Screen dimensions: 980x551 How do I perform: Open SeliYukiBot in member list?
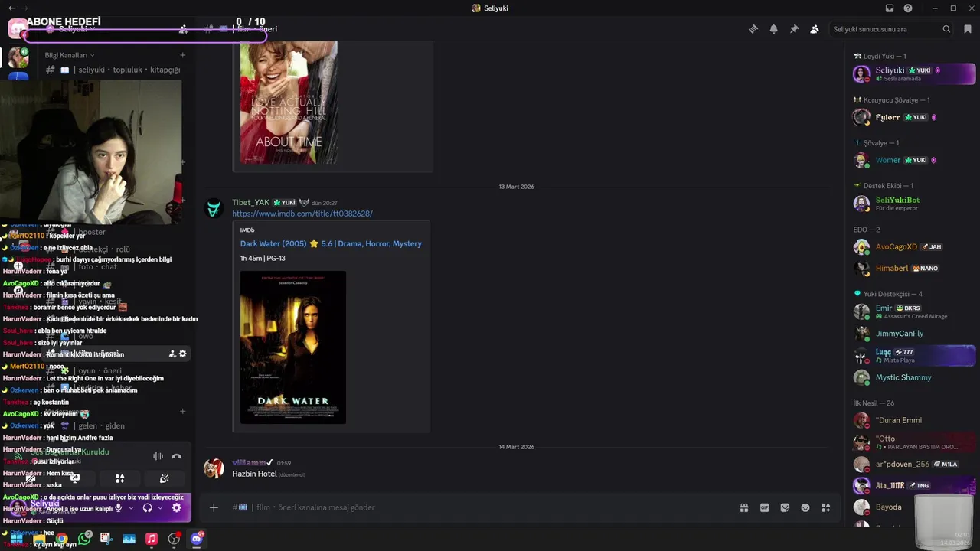(x=913, y=204)
